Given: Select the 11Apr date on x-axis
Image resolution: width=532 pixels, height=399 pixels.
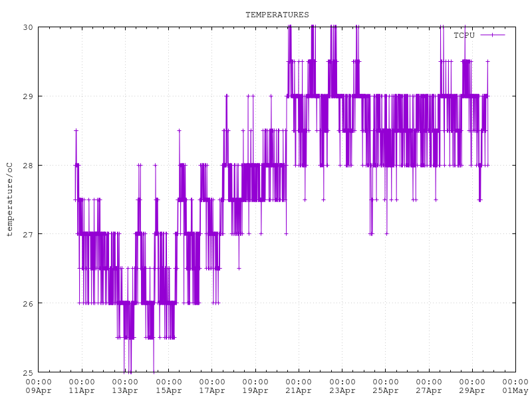Looking at the screenshot, I should [x=82, y=390].
